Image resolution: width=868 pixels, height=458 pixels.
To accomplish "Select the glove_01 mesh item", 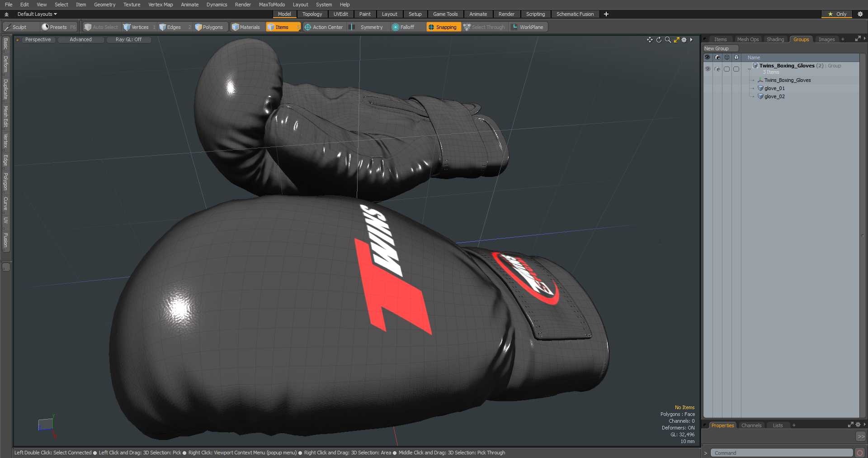I will [774, 88].
